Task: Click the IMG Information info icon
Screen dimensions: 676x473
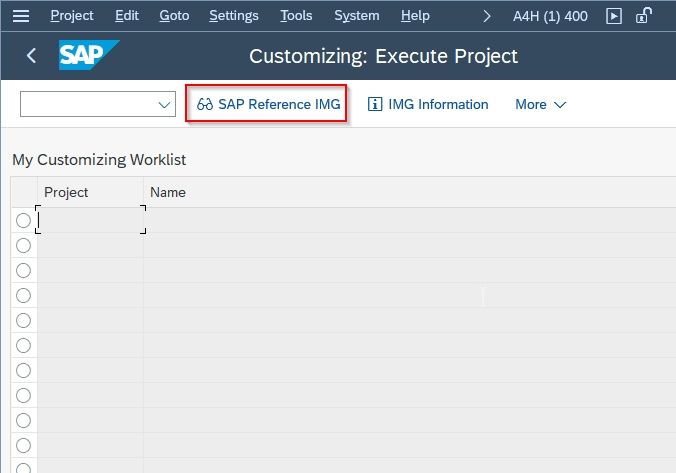Action: pos(375,104)
